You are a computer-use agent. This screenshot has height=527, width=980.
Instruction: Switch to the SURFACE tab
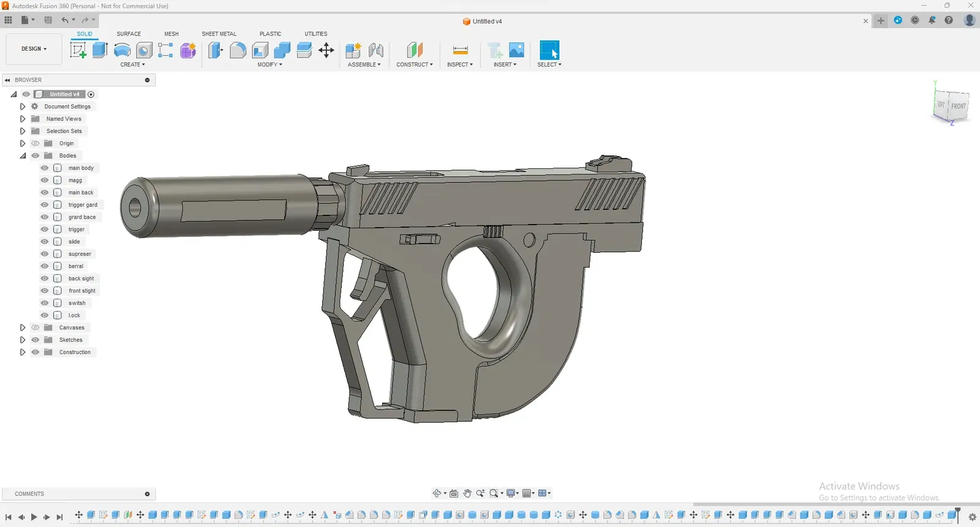pyautogui.click(x=129, y=34)
